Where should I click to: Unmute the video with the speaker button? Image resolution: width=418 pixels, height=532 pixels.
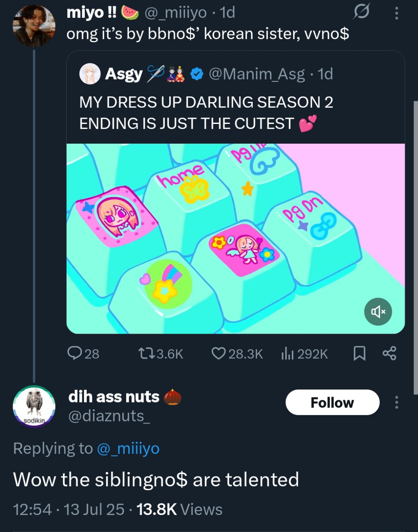pyautogui.click(x=378, y=311)
